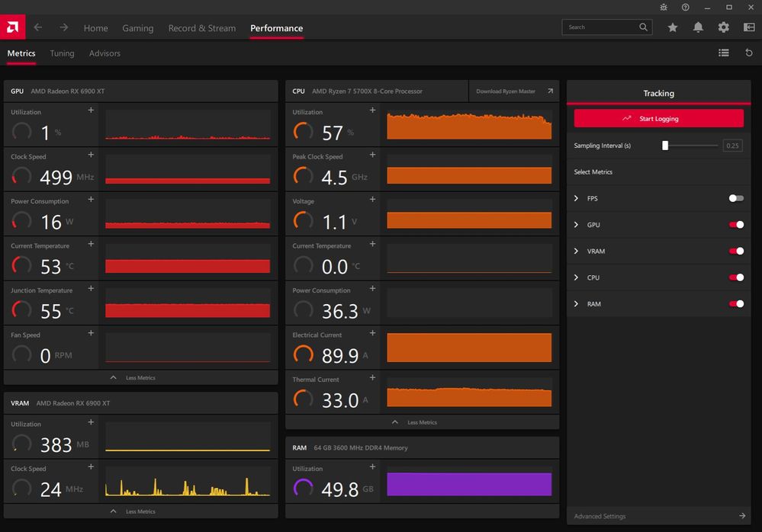The height and width of the screenshot is (532, 762).
Task: Click plus beside CPU Current Temperature
Action: (x=372, y=244)
